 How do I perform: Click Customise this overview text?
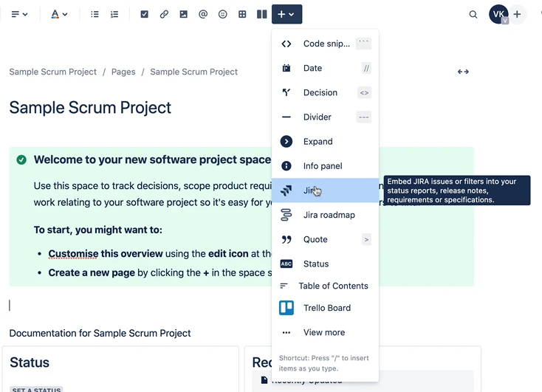[x=106, y=254]
